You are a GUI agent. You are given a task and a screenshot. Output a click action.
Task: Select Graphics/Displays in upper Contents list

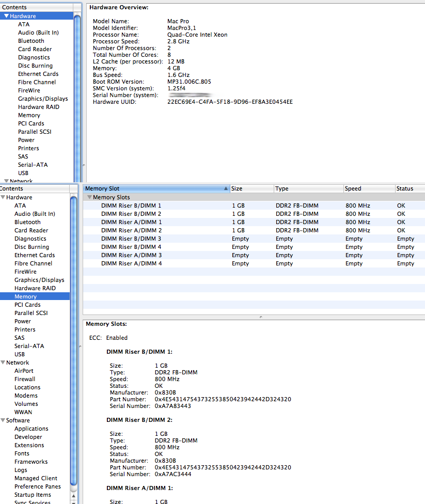[43, 99]
